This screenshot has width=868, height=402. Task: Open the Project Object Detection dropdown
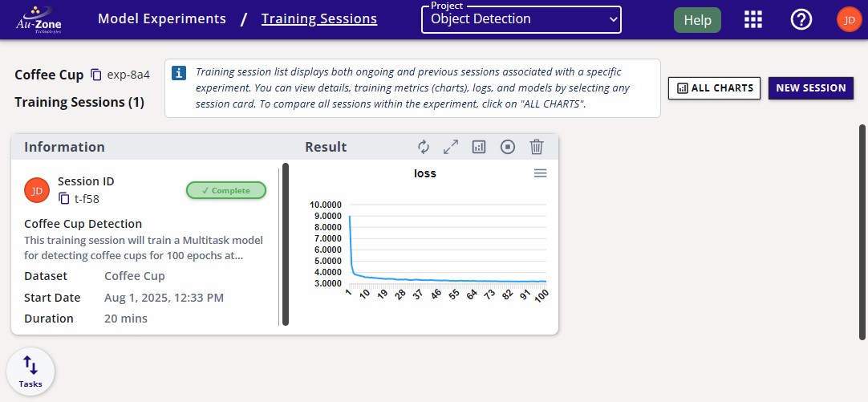click(x=521, y=19)
